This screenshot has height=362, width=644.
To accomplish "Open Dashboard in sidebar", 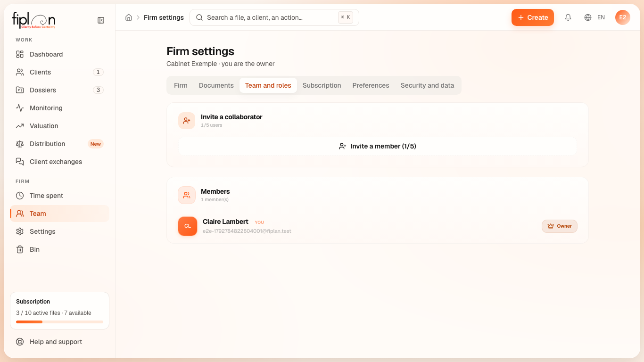I will [59, 54].
